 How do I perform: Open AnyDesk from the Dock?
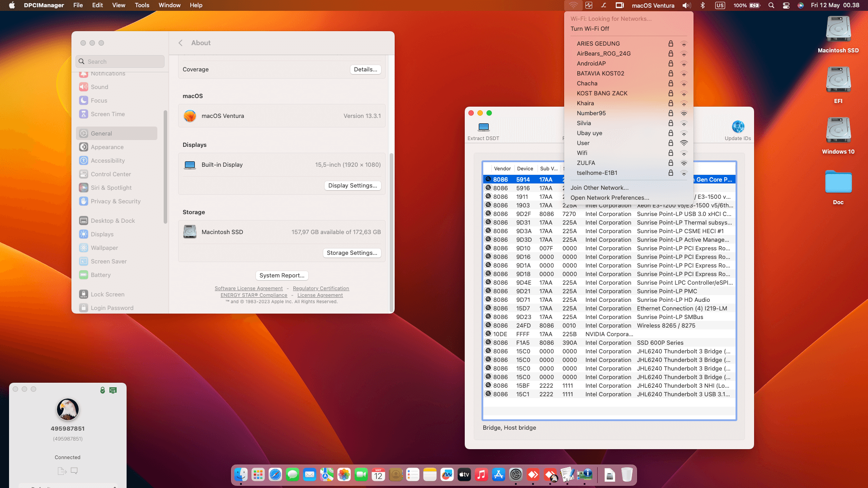coord(533,475)
